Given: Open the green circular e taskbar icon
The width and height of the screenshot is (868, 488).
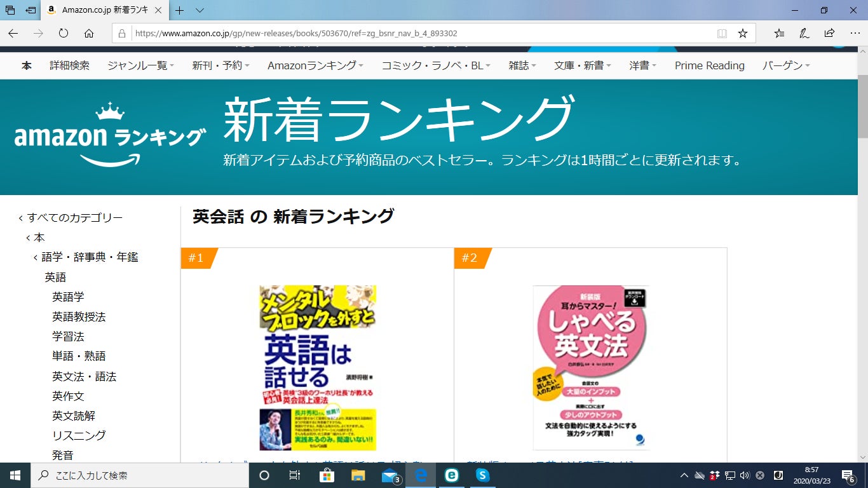Looking at the screenshot, I should 452,475.
